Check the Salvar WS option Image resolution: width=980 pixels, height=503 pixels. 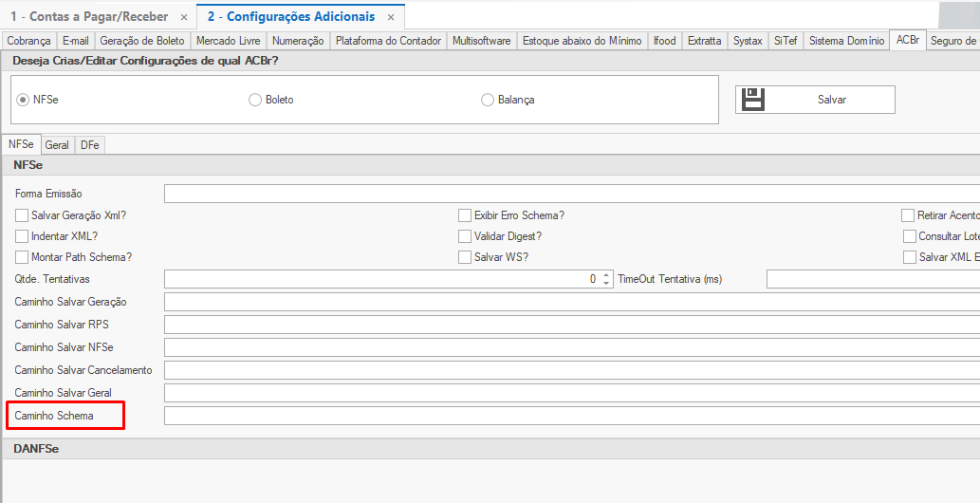(x=465, y=257)
